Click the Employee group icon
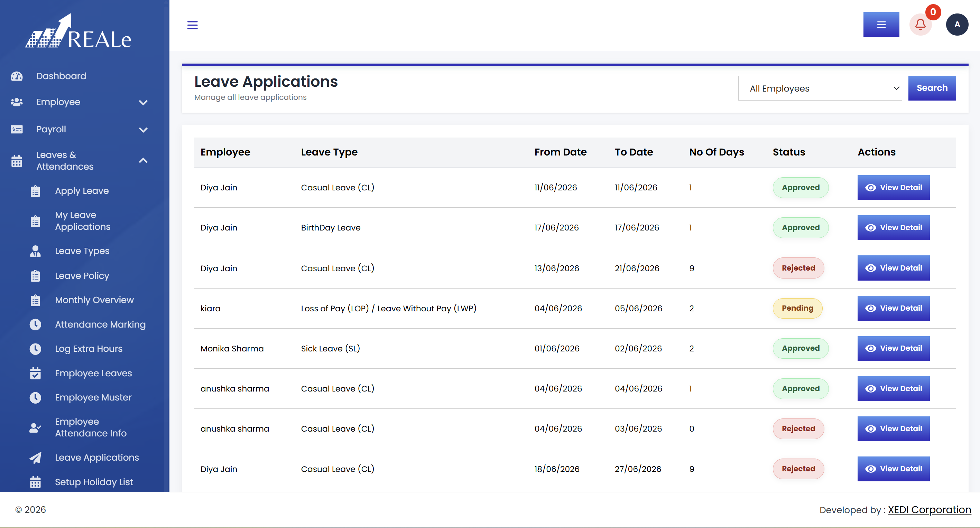This screenshot has height=528, width=980. (x=17, y=102)
